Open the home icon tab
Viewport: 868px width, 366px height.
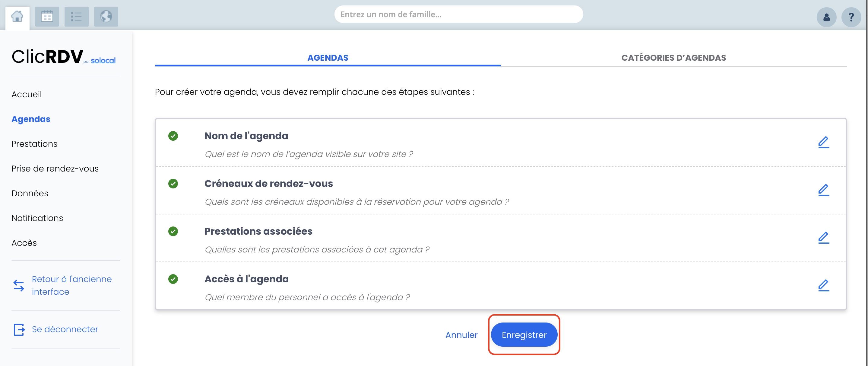(x=17, y=17)
